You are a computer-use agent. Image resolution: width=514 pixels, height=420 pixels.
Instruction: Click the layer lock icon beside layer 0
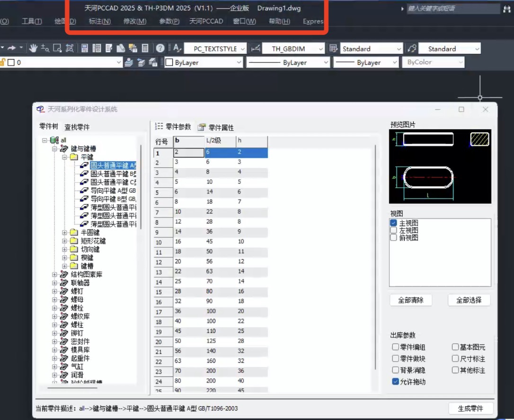click(x=3, y=62)
